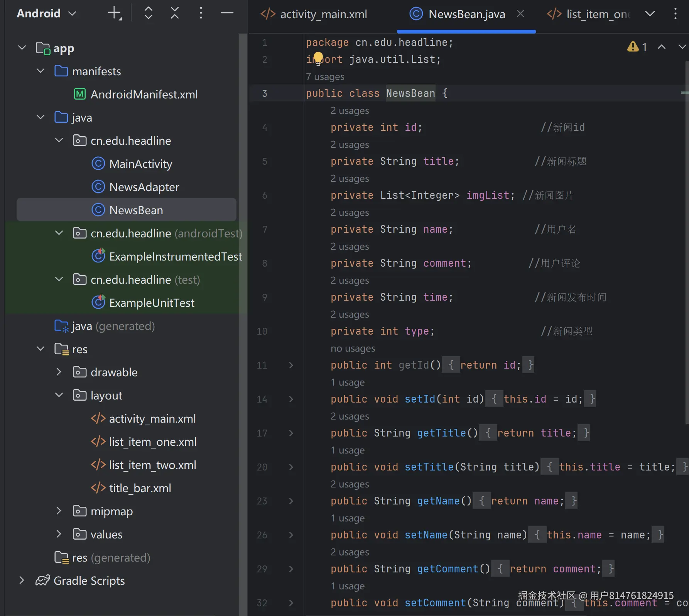Click the collapse all tree icon
This screenshot has height=616, width=689.
(175, 13)
